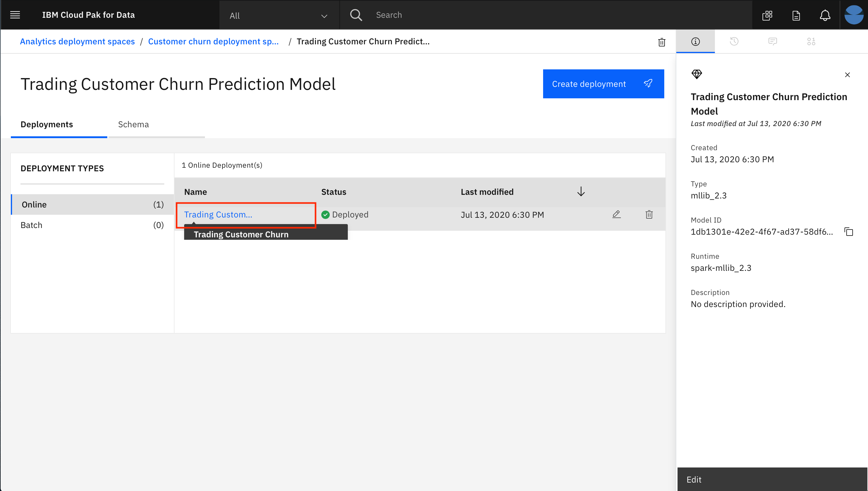Image resolution: width=868 pixels, height=491 pixels.
Task: Go to Analytics deployment spaces breadcrumb
Action: [x=77, y=42]
